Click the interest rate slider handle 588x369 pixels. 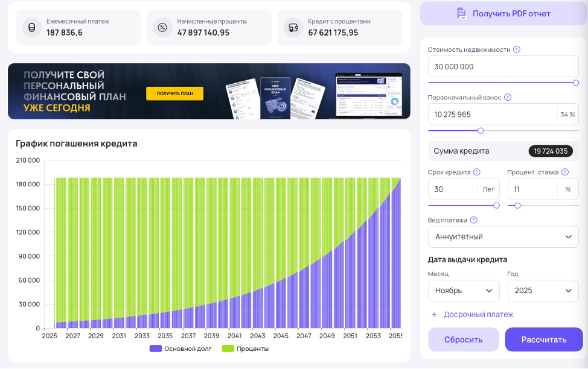pos(517,205)
